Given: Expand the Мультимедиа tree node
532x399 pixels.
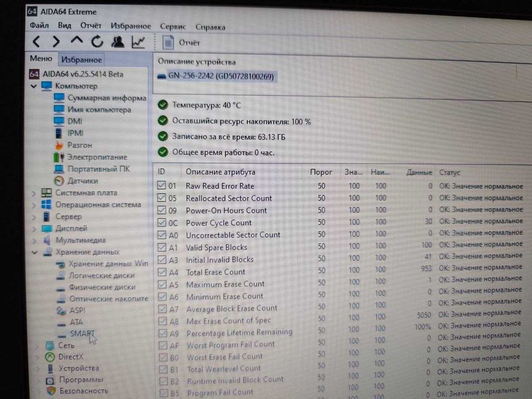Looking at the screenshot, I should [x=35, y=241].
